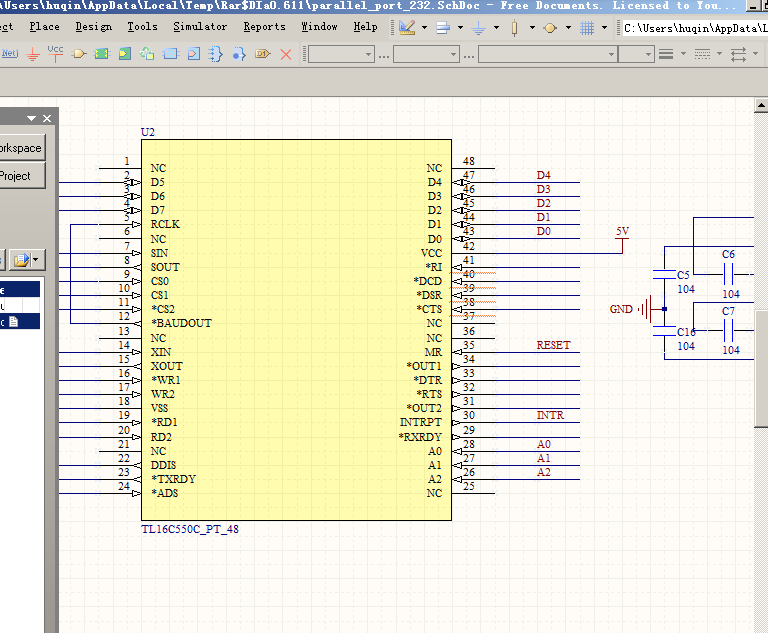The image size is (768, 633).
Task: Click the Power Sources ground icon
Action: click(x=479, y=28)
